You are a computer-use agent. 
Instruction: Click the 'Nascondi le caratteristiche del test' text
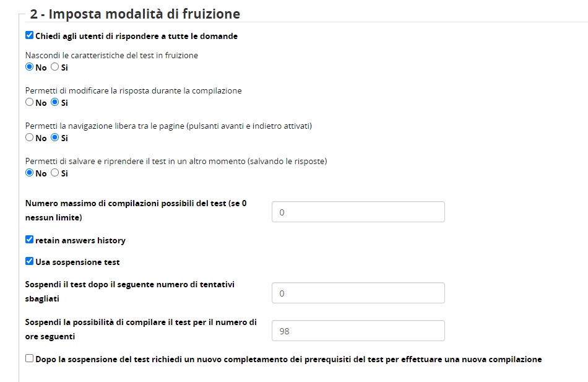(x=111, y=55)
